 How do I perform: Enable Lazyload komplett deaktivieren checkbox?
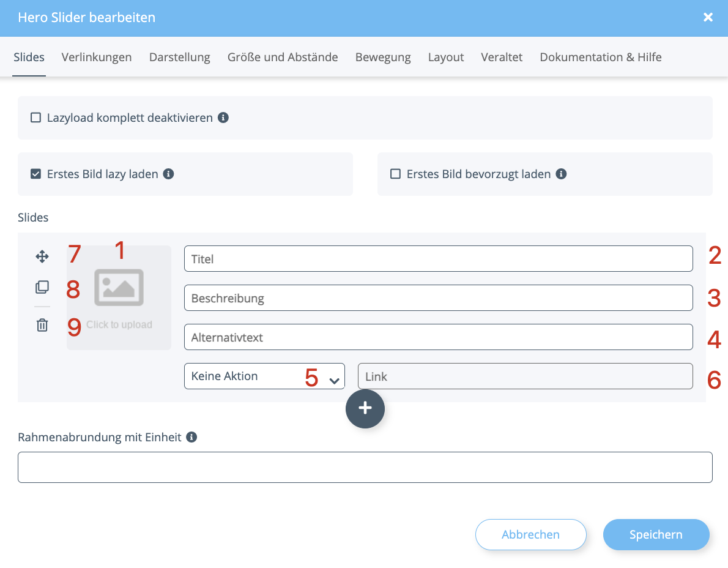[x=35, y=118]
